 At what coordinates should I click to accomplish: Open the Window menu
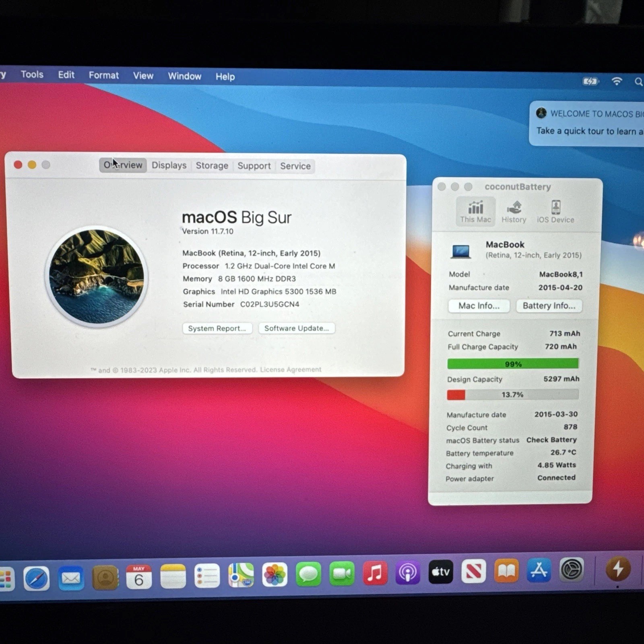coord(184,76)
